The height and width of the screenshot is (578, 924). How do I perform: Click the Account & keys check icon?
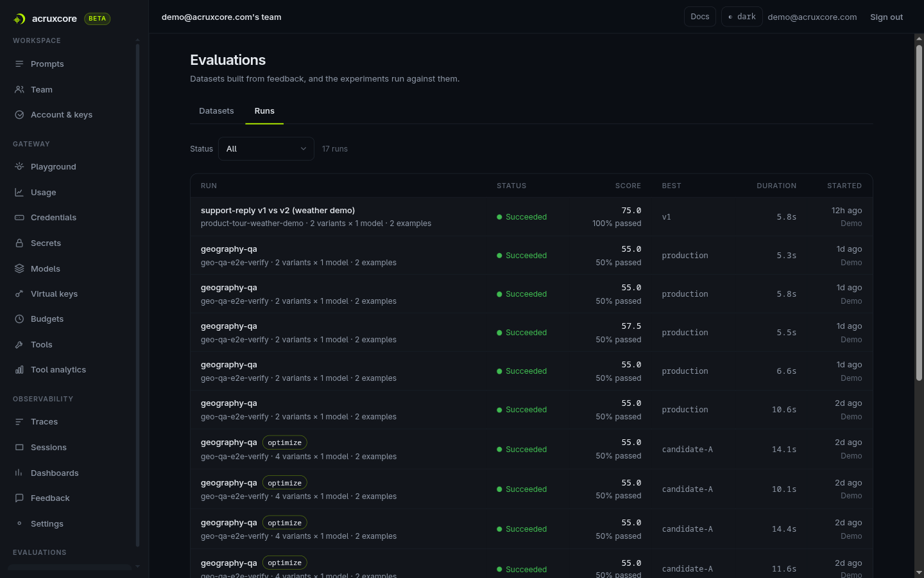point(19,114)
